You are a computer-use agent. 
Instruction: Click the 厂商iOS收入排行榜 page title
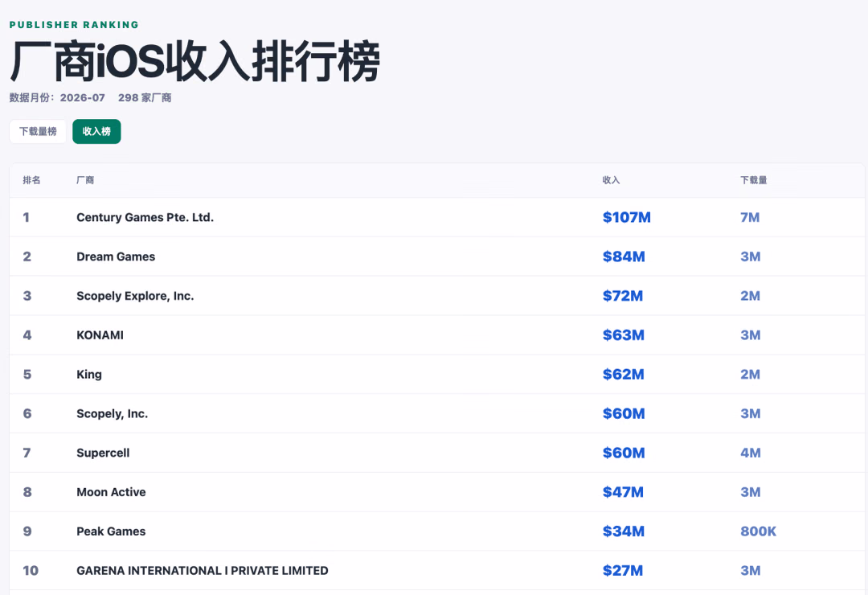tap(194, 61)
